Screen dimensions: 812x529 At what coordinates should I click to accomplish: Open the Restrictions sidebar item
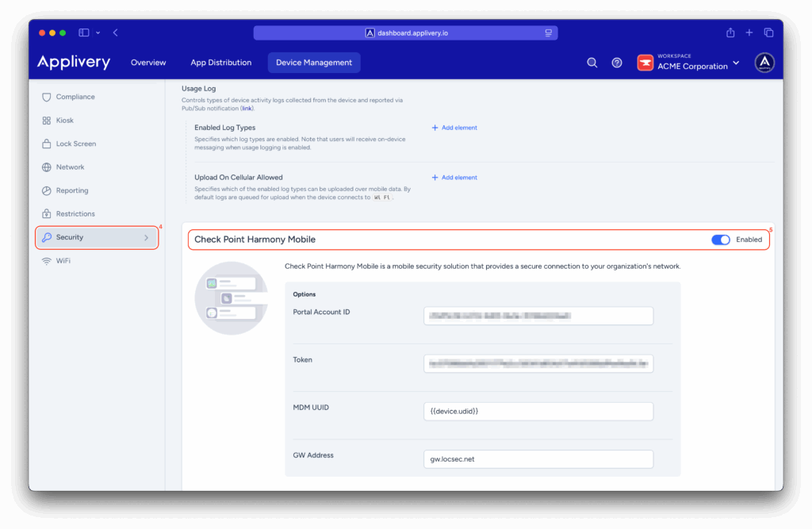(x=75, y=214)
